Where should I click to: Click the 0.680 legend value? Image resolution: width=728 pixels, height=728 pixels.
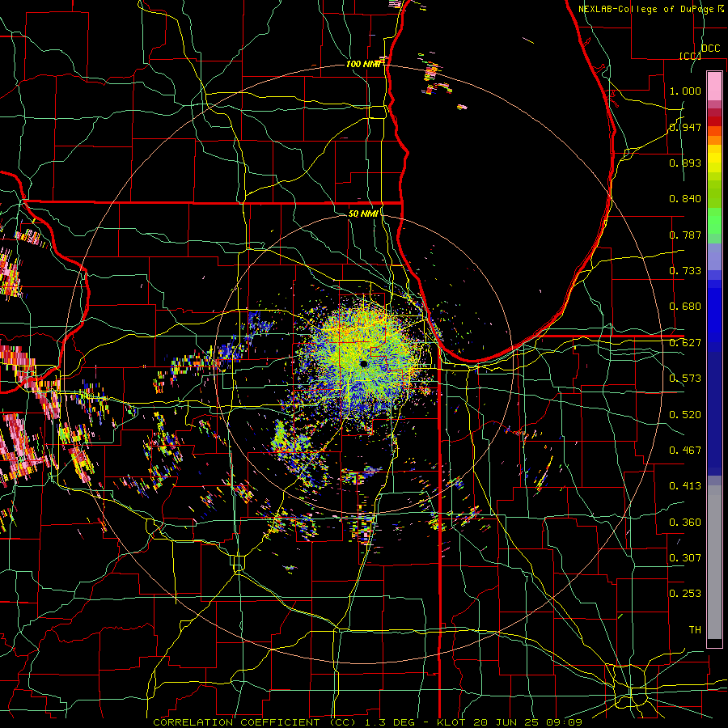click(x=685, y=307)
